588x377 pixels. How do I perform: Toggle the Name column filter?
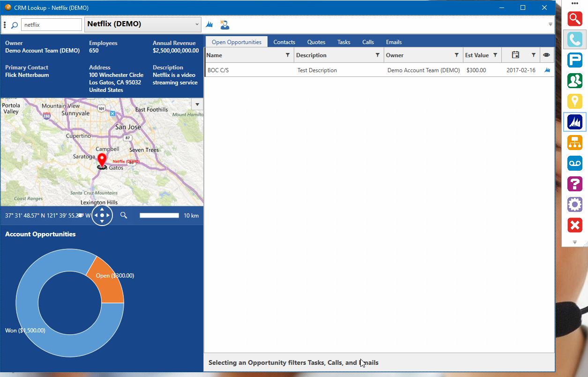point(288,55)
